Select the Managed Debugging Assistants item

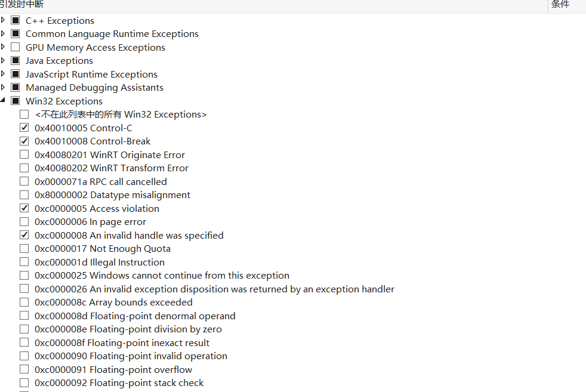coord(94,88)
